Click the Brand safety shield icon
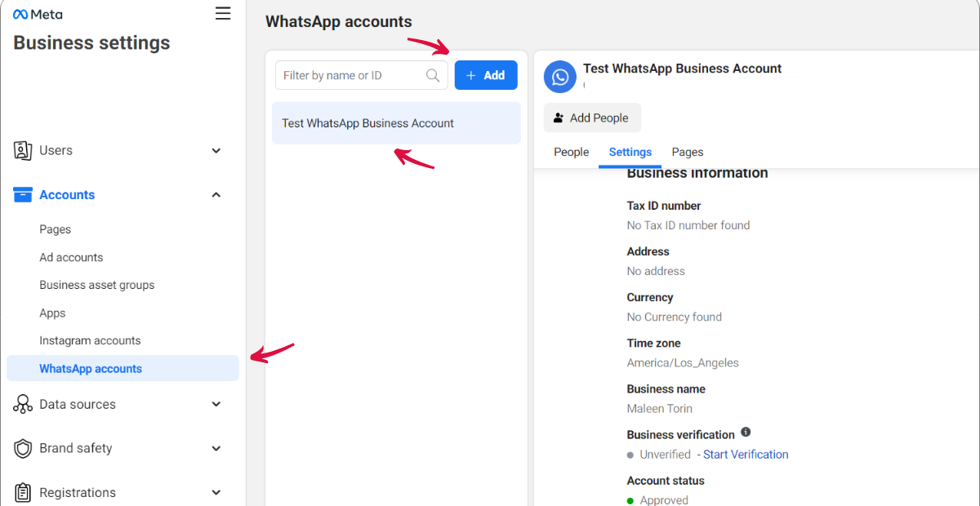The width and height of the screenshot is (980, 506). coord(23,448)
